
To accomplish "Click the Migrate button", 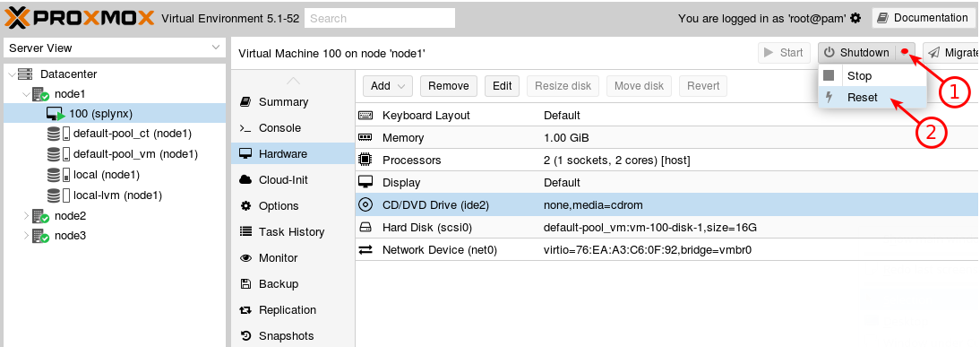I will [x=951, y=53].
